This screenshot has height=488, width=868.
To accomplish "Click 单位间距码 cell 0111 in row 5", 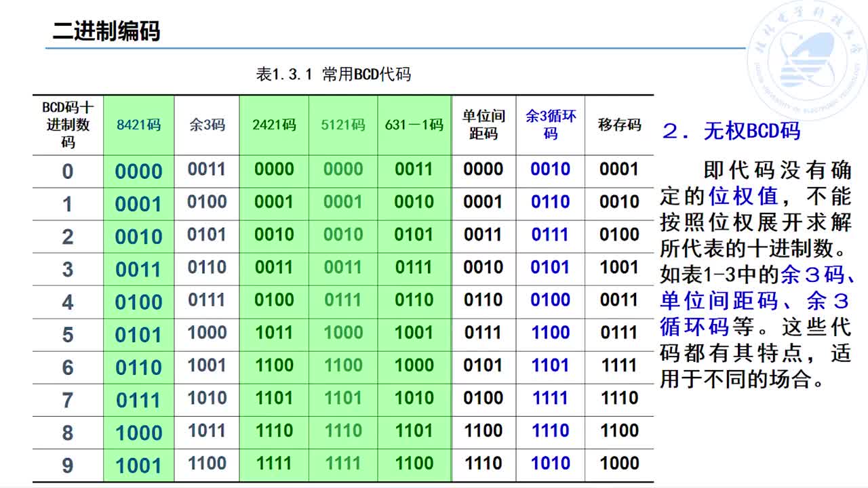I will (x=484, y=333).
